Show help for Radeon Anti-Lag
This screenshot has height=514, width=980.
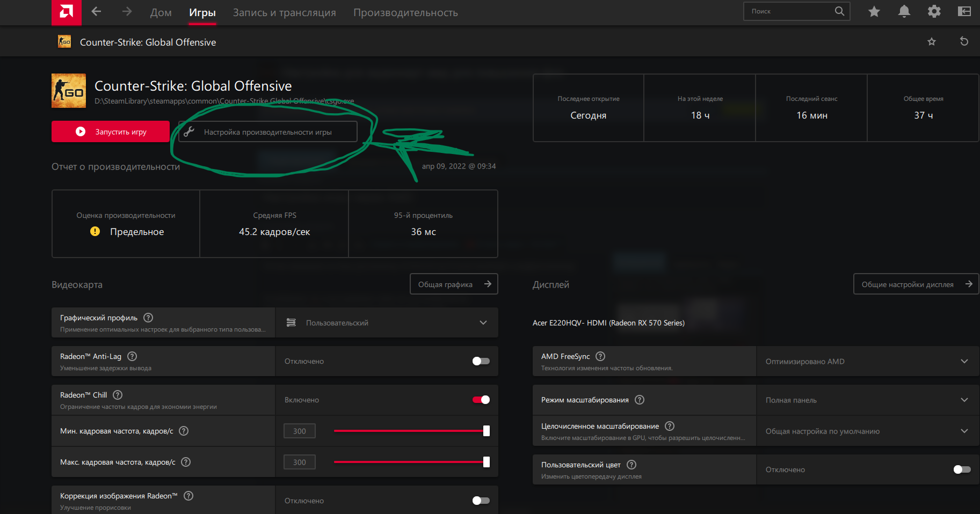pos(133,356)
